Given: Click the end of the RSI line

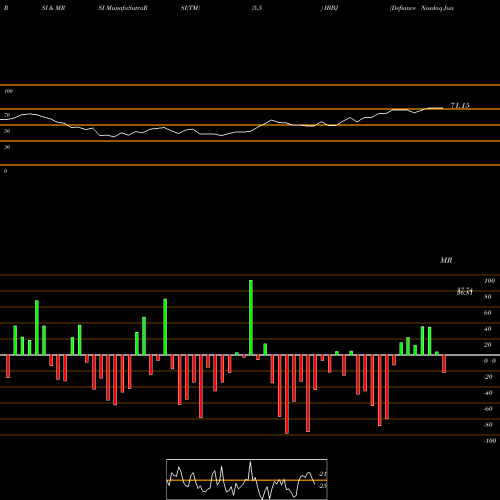Looking at the screenshot, I should click(442, 108).
